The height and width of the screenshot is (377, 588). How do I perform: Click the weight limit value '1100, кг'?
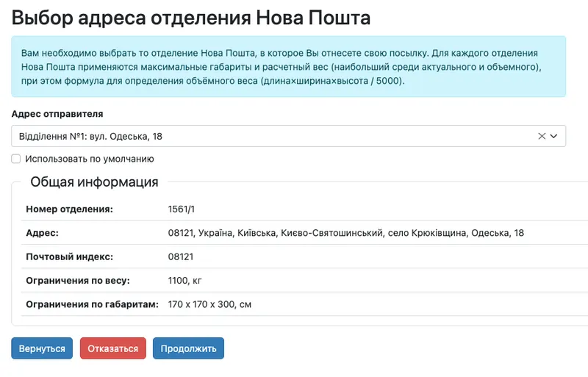click(185, 281)
